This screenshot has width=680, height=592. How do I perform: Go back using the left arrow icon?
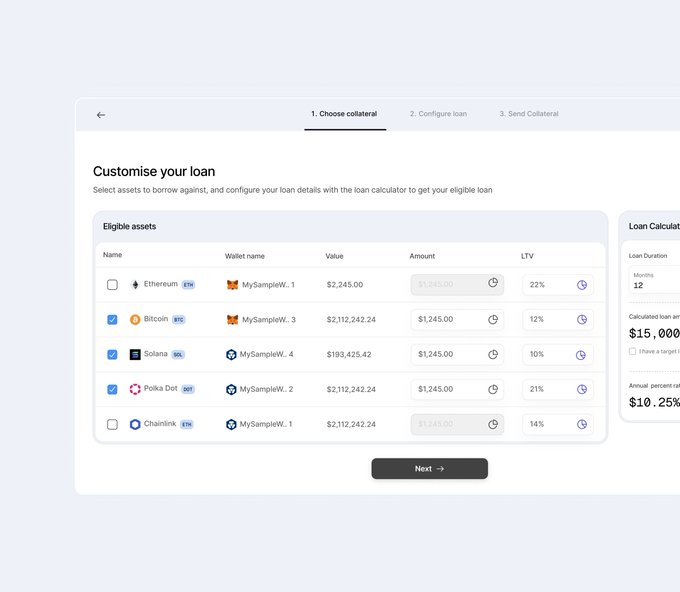click(x=101, y=115)
